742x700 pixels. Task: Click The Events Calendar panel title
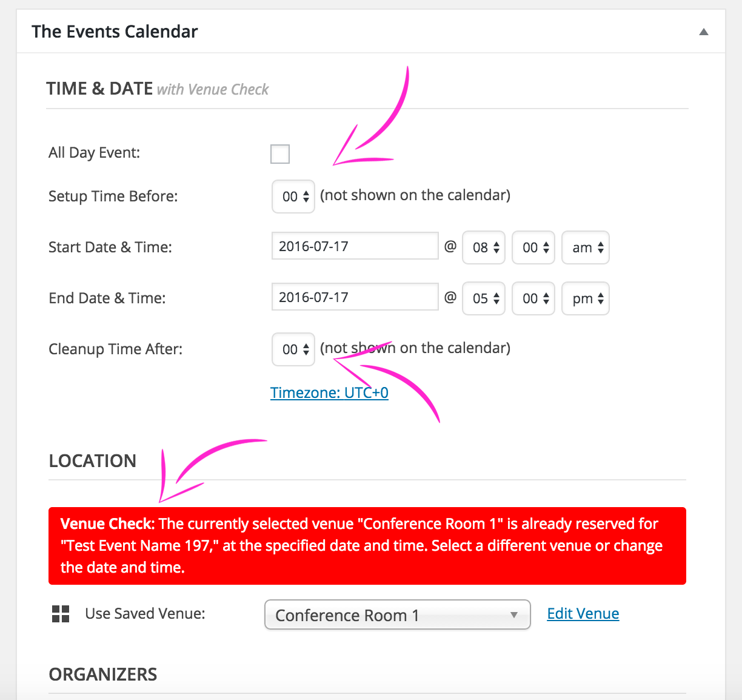pos(115,32)
